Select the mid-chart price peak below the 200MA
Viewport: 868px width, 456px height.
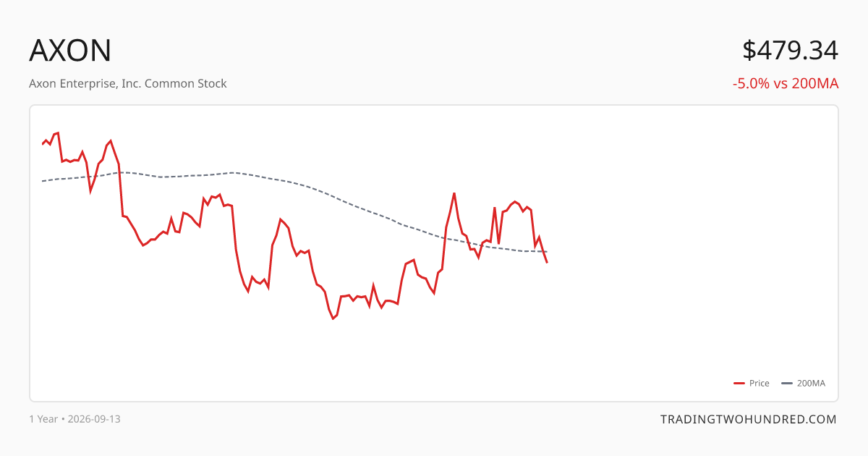(280, 219)
